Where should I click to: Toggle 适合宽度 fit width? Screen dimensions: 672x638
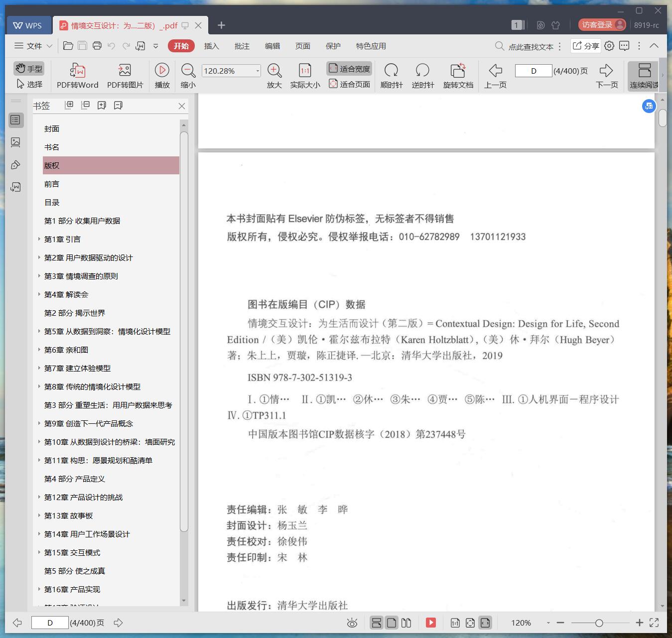[349, 68]
